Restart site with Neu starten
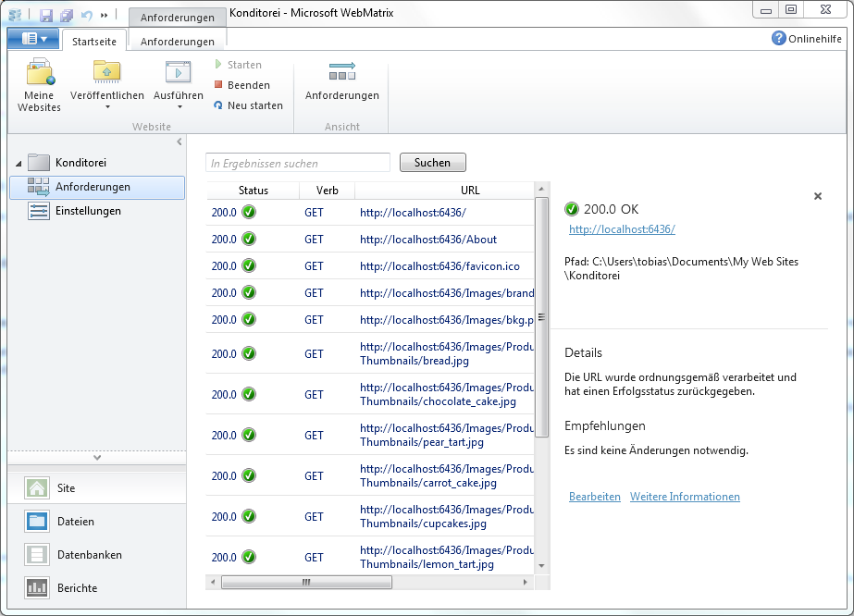The width and height of the screenshot is (854, 616). click(x=248, y=105)
